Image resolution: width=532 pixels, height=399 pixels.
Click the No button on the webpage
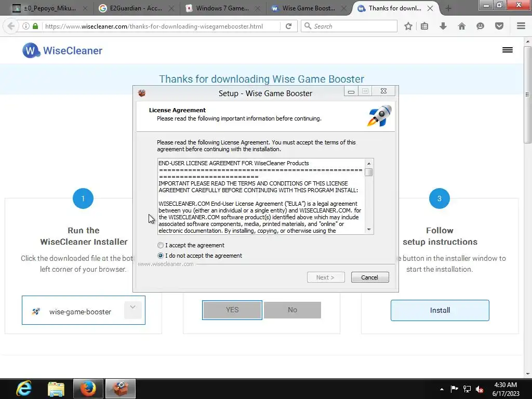point(292,310)
